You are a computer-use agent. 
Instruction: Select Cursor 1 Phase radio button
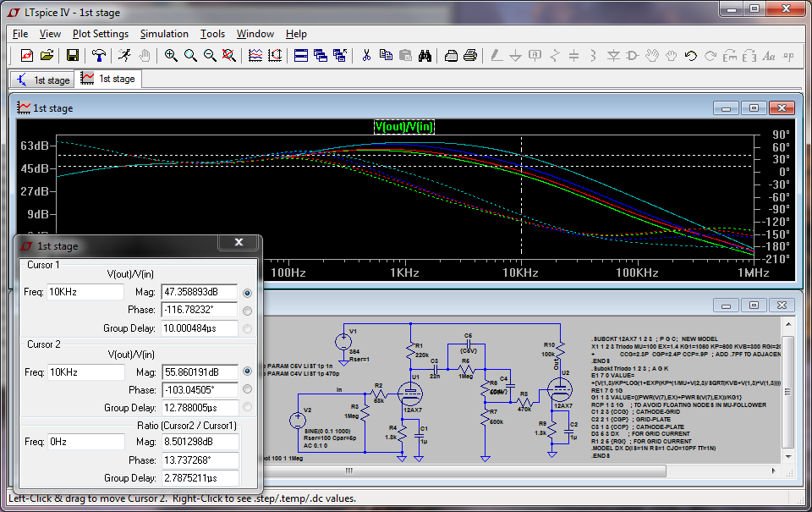(x=247, y=311)
